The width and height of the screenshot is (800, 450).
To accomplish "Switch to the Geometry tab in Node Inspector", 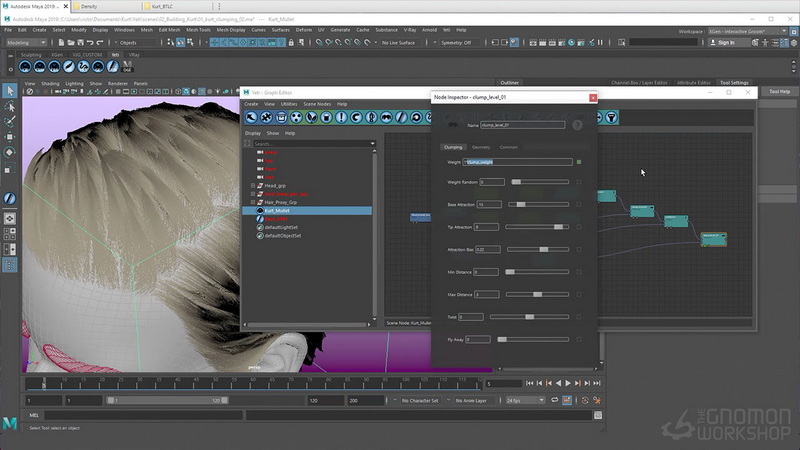I will 481,147.
